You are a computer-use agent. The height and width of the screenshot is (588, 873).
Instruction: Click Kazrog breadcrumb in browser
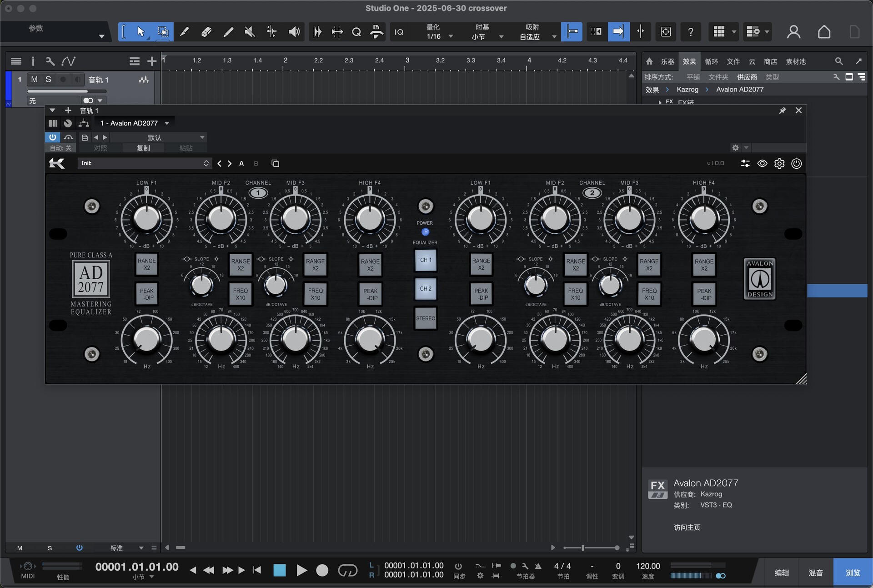coord(687,90)
